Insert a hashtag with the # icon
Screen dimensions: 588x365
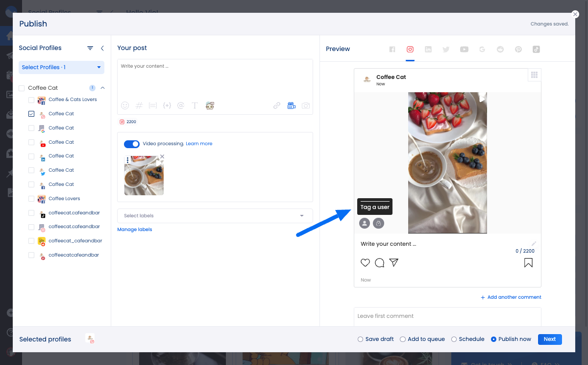pos(139,105)
